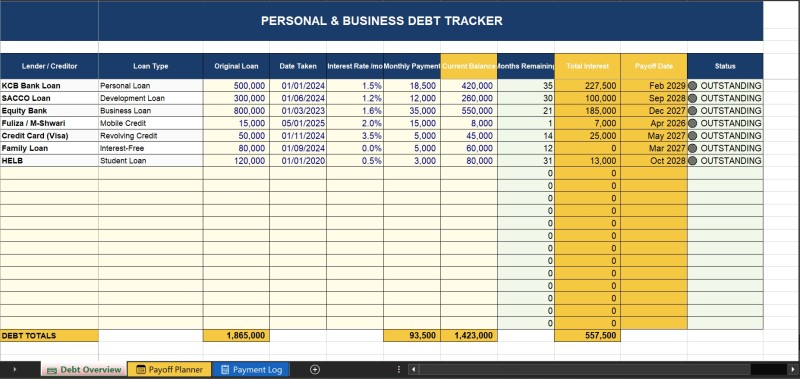Select the Lender / Creditor header cell
Viewport: 800px width, 379px height.
point(49,66)
